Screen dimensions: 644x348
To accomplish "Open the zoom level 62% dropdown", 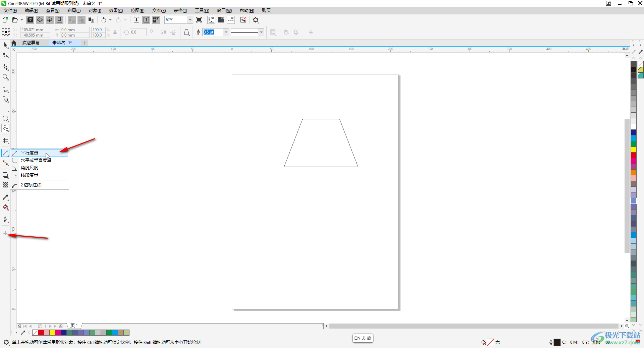I will tap(190, 20).
